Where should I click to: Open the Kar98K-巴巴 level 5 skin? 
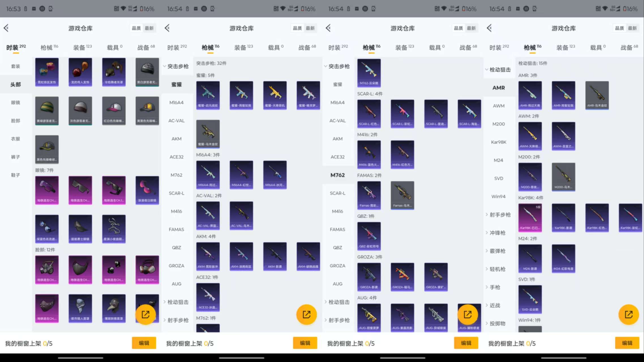[530, 218]
